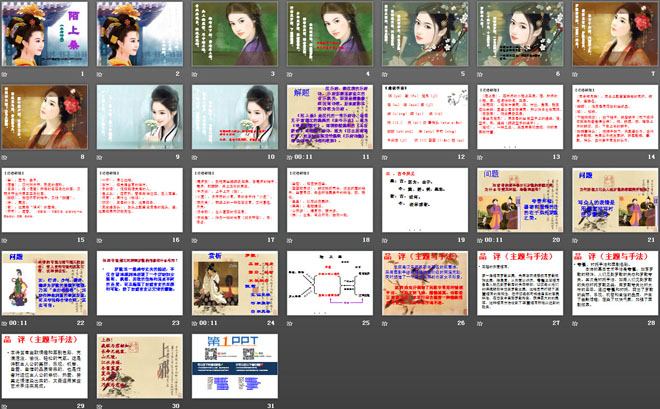
Task: Click the animation star icon under slide 19
Action: click(x=386, y=240)
